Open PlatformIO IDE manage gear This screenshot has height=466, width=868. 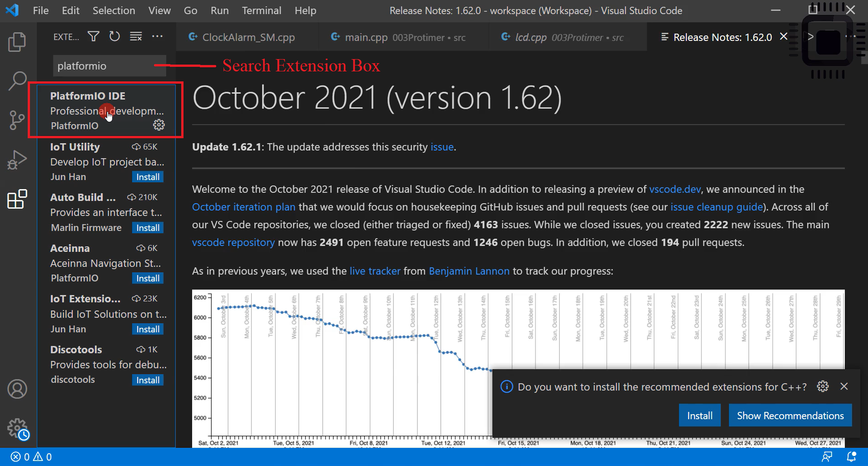[159, 125]
